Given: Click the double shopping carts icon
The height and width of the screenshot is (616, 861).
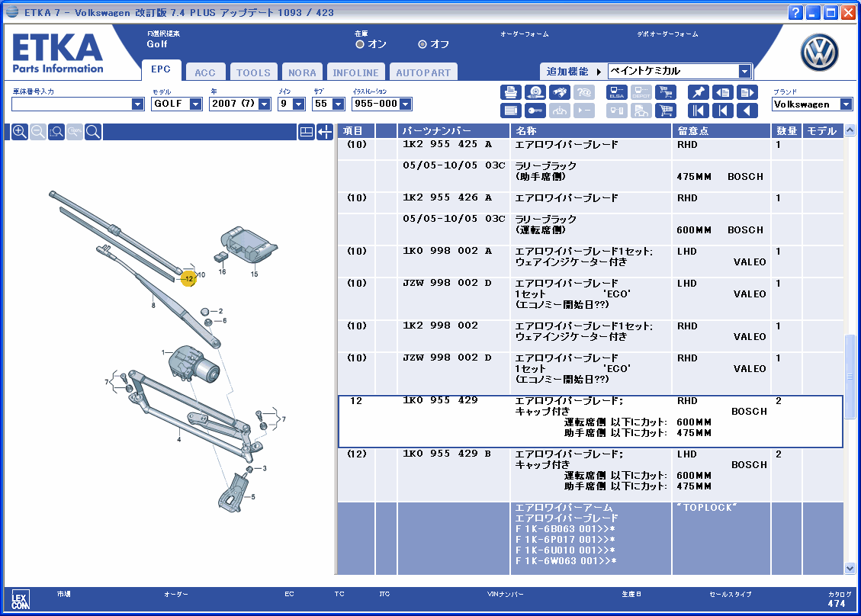Looking at the screenshot, I should coord(666,92).
